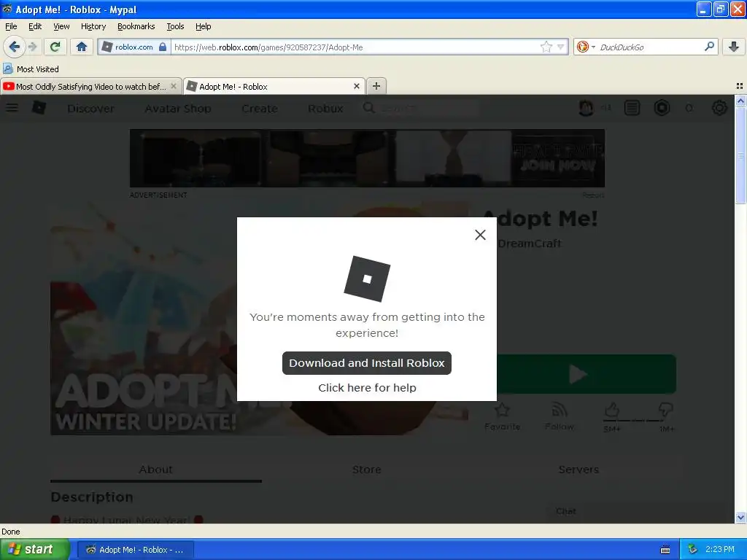
Task: Click Download and Install Roblox button
Action: coord(367,363)
